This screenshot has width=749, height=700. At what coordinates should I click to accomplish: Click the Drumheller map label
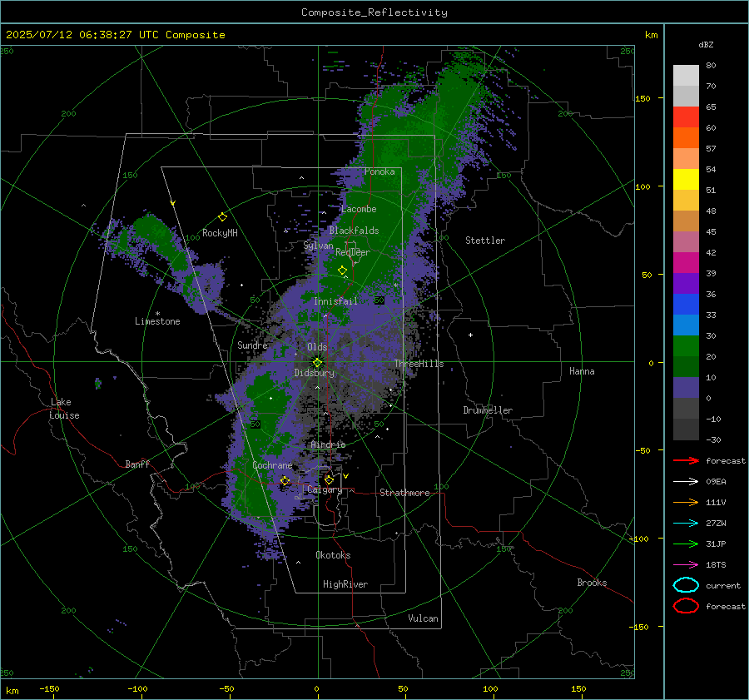(488, 410)
